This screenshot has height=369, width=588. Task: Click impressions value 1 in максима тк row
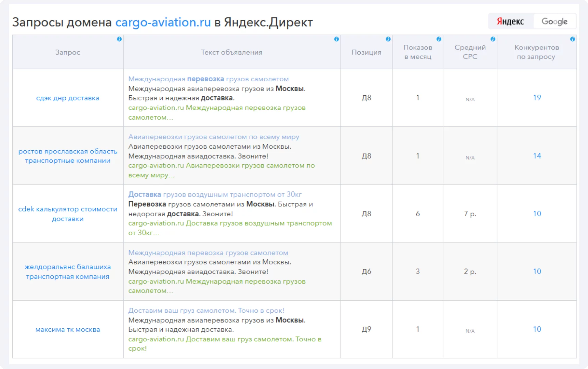click(x=418, y=329)
